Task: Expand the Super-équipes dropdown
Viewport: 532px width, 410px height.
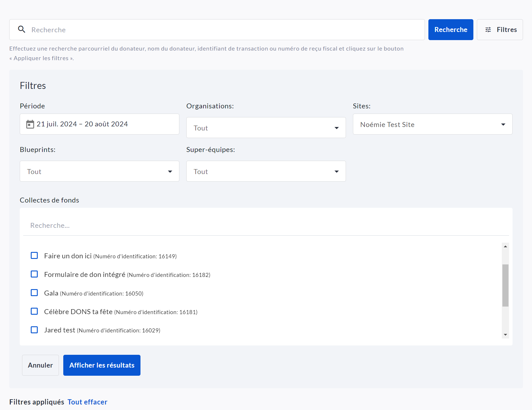Action: point(266,171)
